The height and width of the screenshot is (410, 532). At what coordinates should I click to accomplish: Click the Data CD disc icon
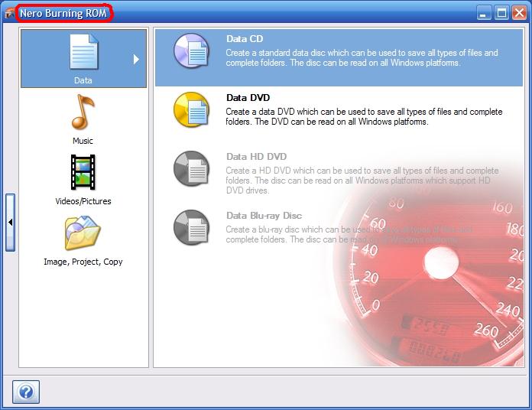(x=192, y=51)
